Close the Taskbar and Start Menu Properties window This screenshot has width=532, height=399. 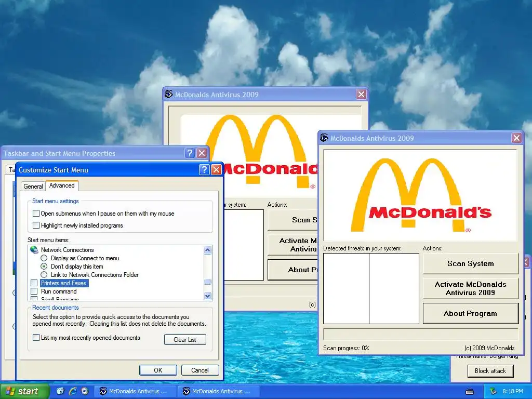click(x=202, y=153)
